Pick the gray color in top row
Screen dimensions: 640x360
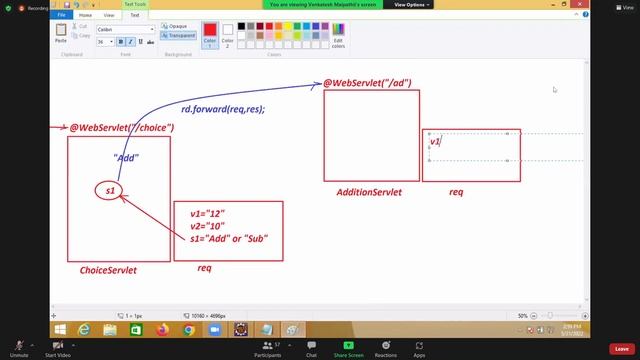[x=251, y=26]
